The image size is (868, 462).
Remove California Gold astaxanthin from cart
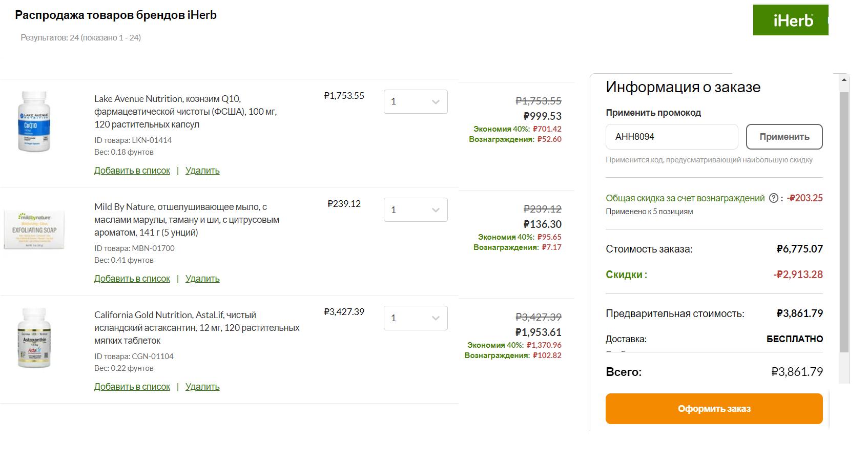(202, 387)
